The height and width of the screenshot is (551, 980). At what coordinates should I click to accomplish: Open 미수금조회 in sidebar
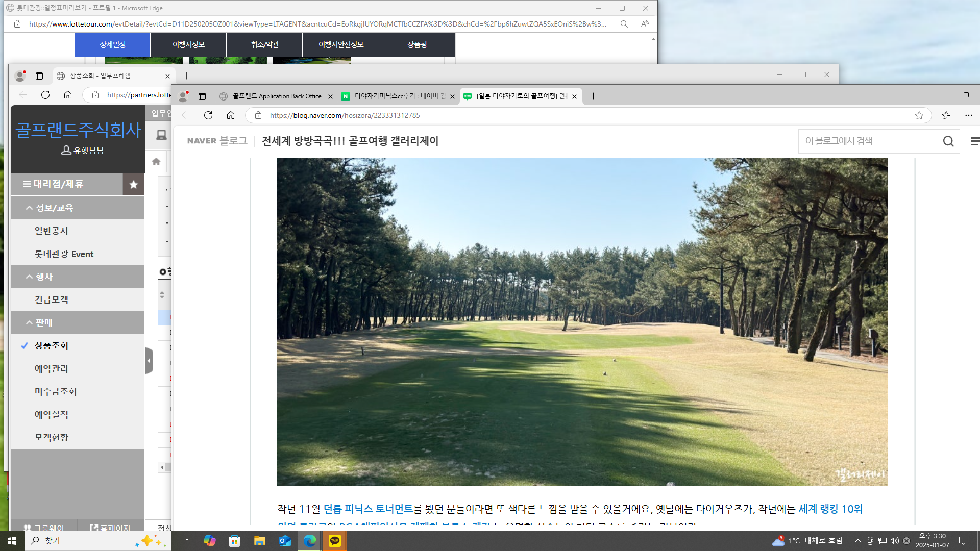[78, 391]
